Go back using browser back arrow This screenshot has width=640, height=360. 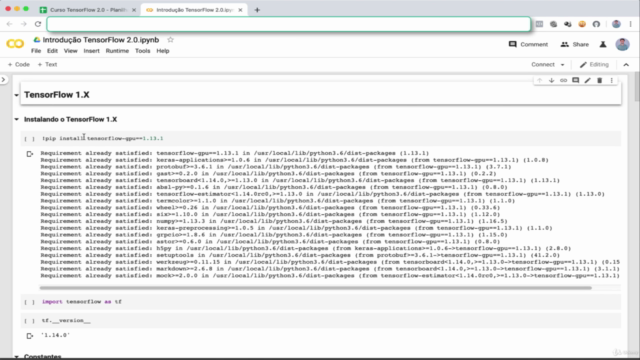(x=9, y=24)
